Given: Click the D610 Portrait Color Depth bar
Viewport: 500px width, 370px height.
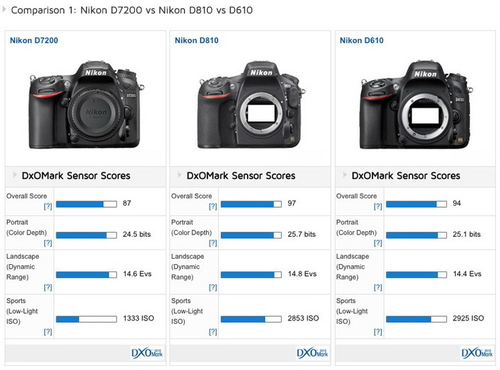Looking at the screenshot, I should (416, 235).
